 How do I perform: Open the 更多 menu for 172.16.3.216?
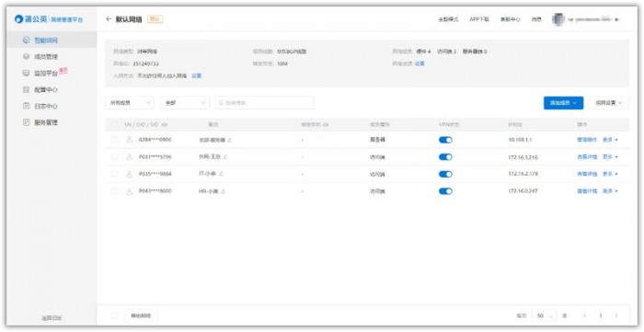click(x=610, y=156)
